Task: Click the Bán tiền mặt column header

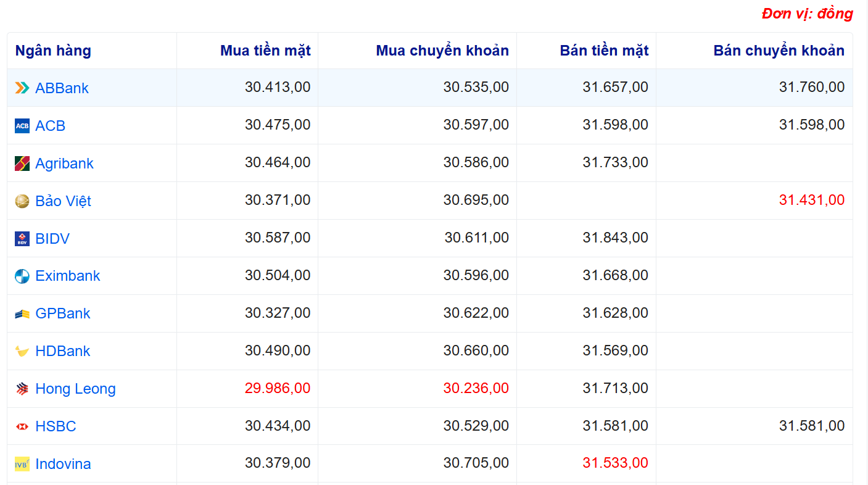Action: tap(604, 51)
